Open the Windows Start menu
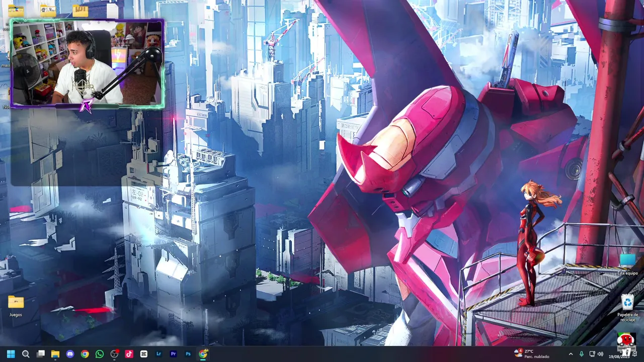Screen dimensions: 644x362 (11, 354)
